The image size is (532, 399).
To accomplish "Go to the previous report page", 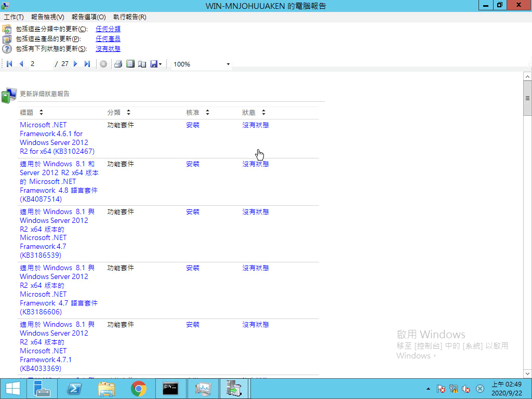I will point(21,64).
